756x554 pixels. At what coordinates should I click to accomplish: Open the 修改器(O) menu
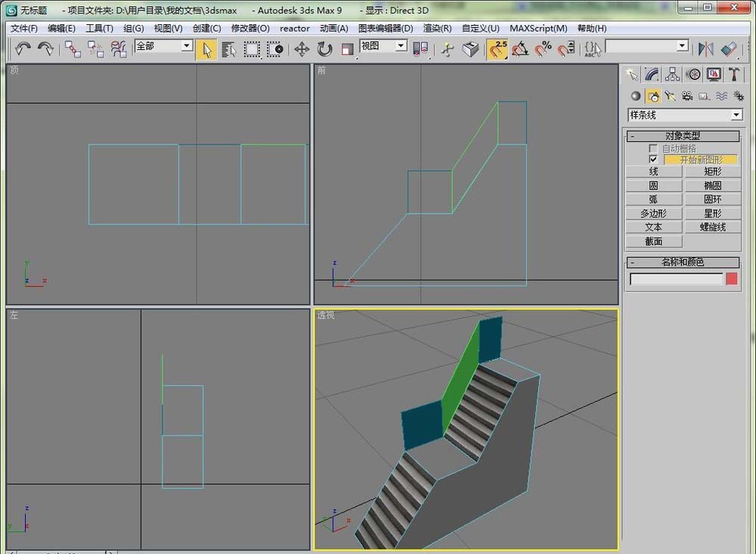[x=250, y=29]
